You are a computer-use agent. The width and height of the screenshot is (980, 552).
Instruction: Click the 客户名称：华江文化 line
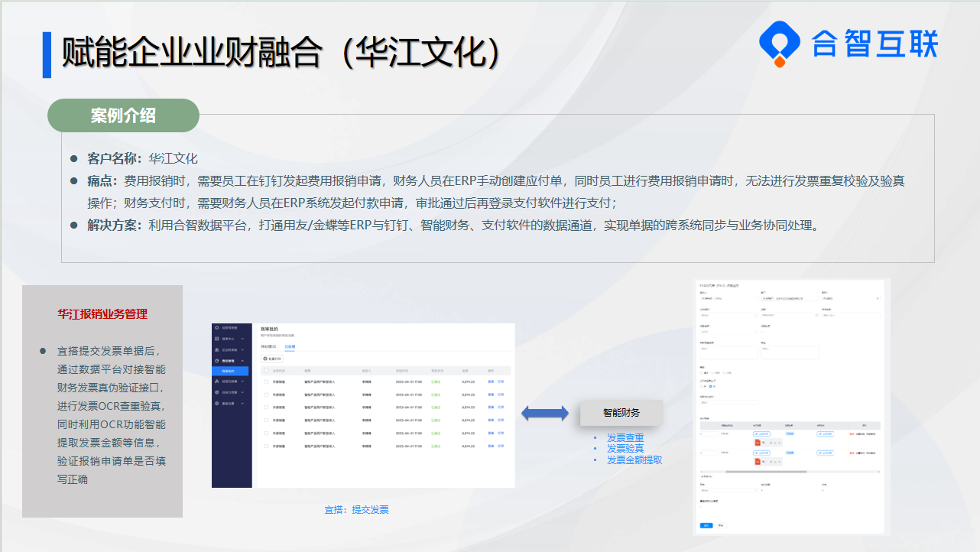[x=142, y=159]
